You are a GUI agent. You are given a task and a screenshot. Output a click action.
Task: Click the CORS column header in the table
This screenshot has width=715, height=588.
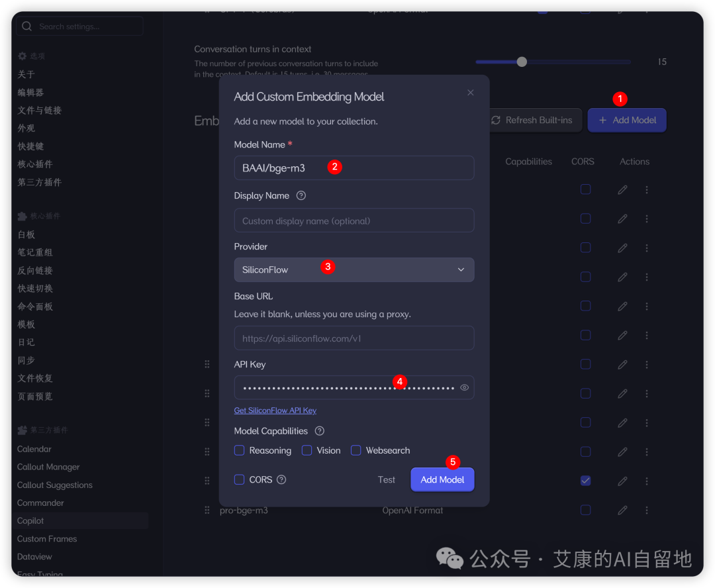click(583, 162)
